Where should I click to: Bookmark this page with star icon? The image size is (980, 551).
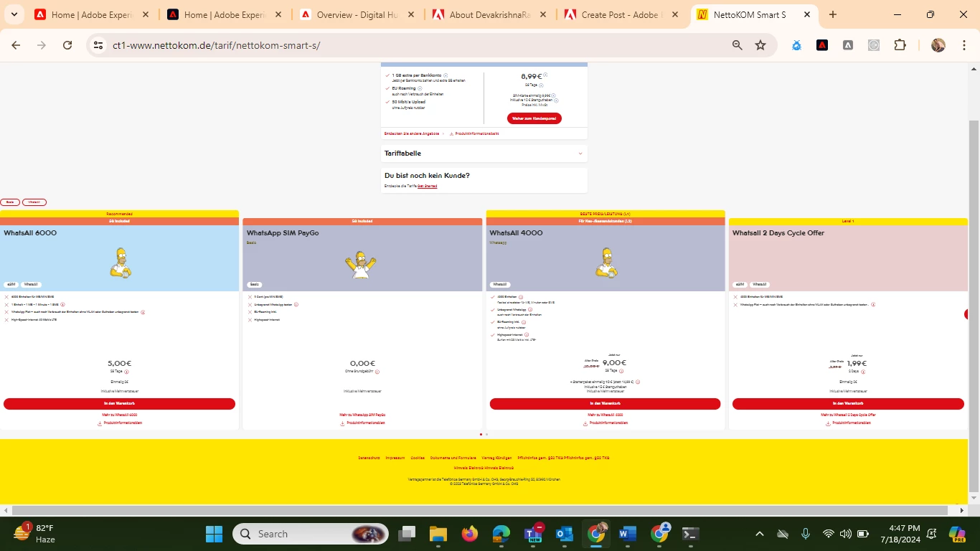[x=760, y=45]
